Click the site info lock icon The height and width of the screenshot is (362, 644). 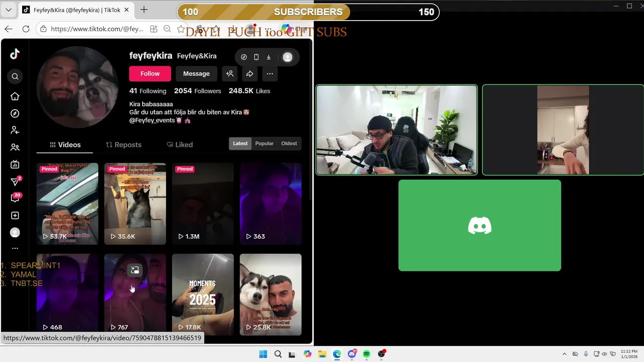pyautogui.click(x=44, y=29)
